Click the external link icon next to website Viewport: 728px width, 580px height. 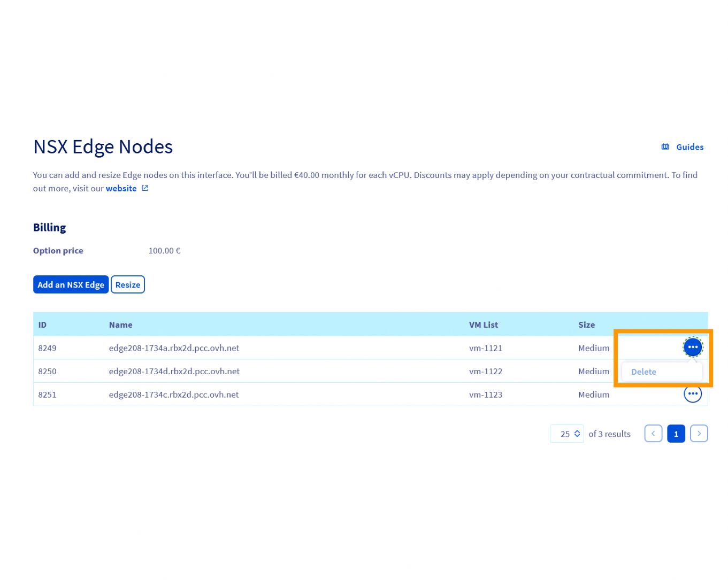tap(144, 188)
